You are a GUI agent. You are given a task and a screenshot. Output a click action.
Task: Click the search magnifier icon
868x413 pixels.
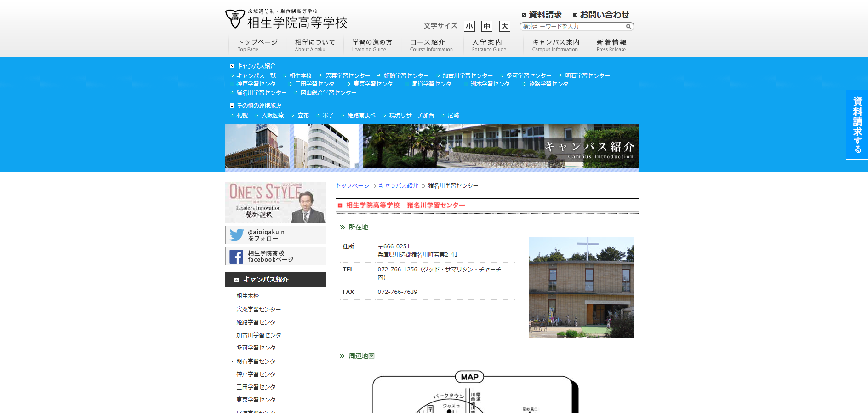(628, 27)
